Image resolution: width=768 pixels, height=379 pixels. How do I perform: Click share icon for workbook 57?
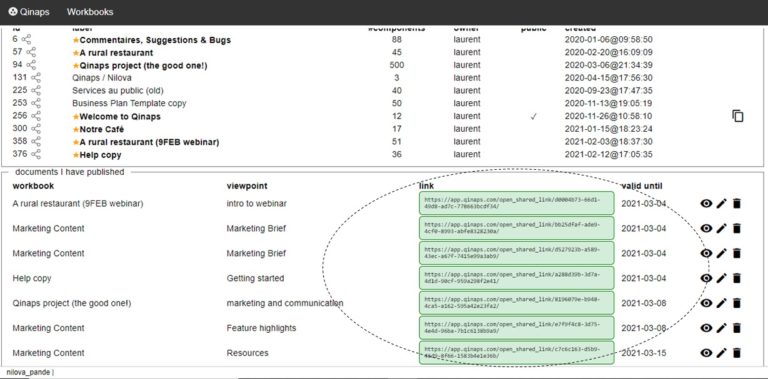point(31,52)
